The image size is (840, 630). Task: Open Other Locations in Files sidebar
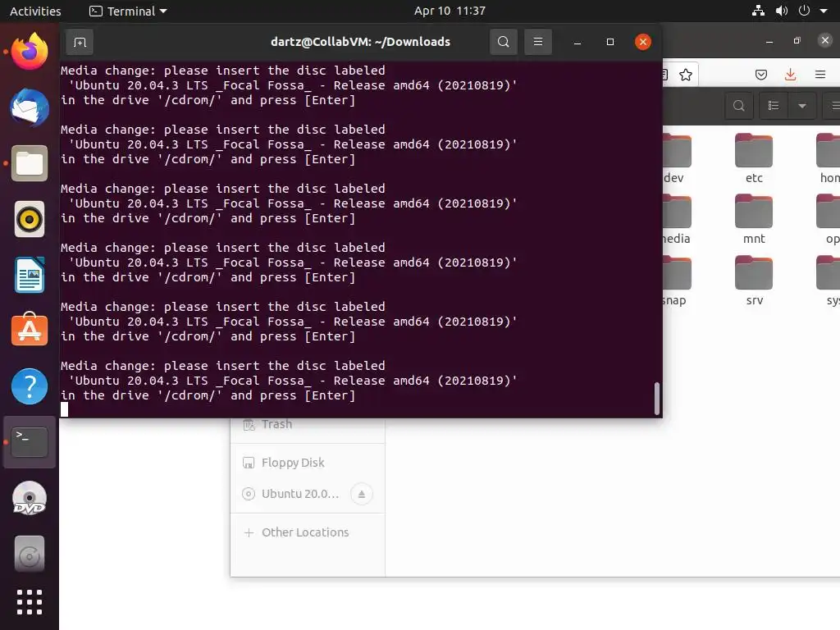[308, 532]
